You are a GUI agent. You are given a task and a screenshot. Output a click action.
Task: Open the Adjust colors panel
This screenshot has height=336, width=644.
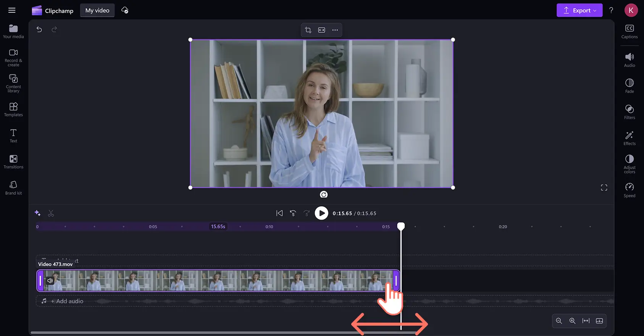click(x=629, y=164)
